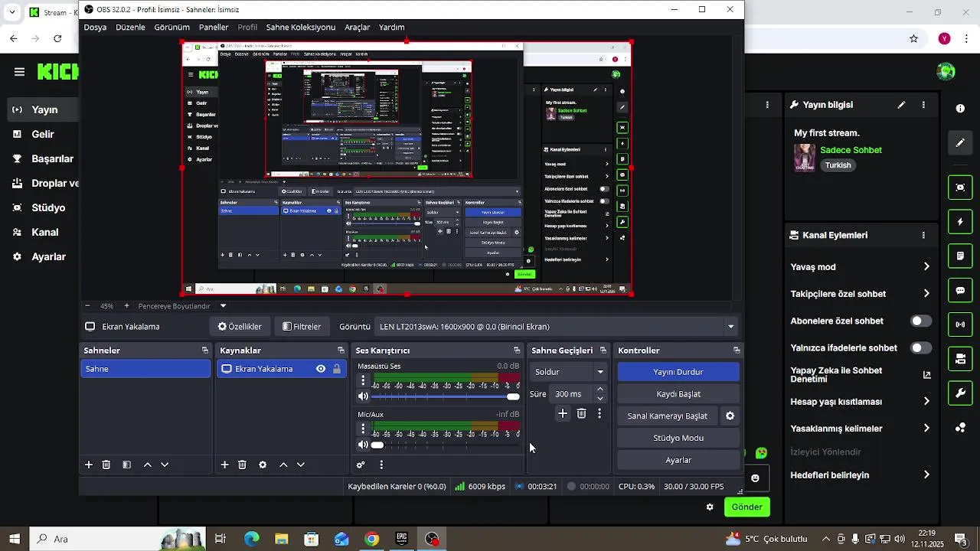Open Soldur transition type dropdown

569,372
